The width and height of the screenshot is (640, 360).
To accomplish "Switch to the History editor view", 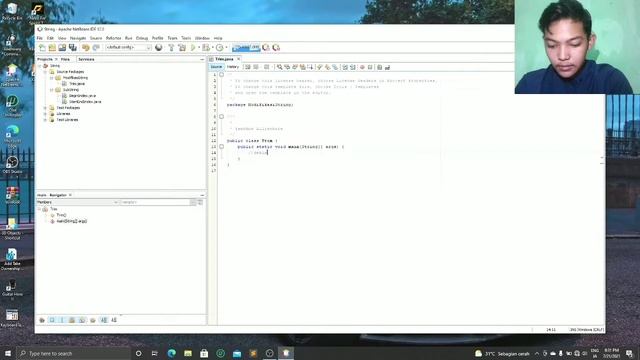I will (x=233, y=67).
